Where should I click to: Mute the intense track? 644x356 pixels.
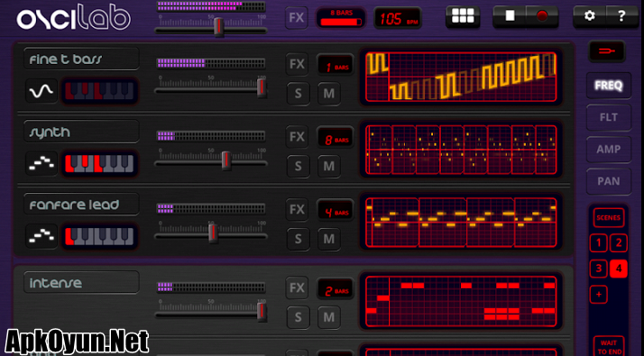coord(329,317)
